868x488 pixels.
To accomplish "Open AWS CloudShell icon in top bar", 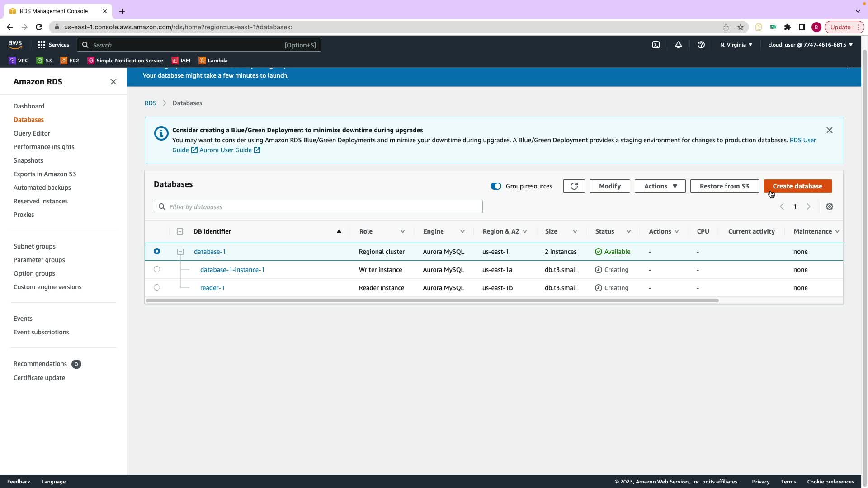I will coord(656,45).
